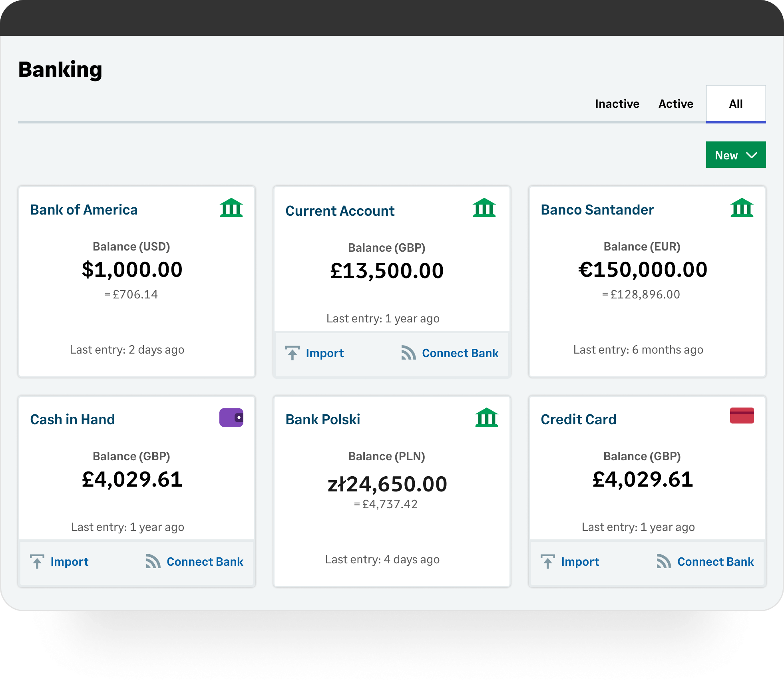Screen dimensions: 784x688
Task: Open the Bank of America account title
Action: point(84,210)
